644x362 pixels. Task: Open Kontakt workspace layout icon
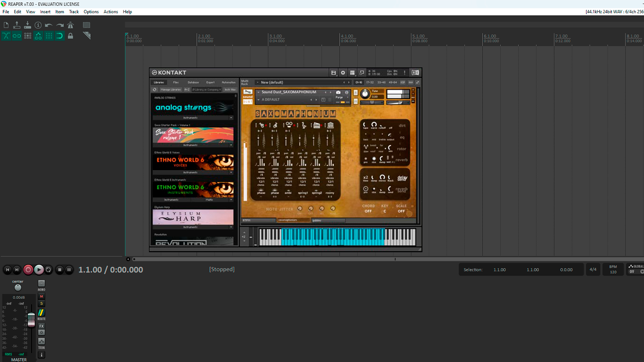352,73
